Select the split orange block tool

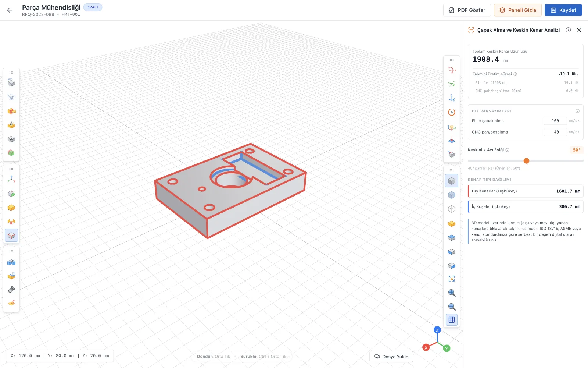point(11,222)
